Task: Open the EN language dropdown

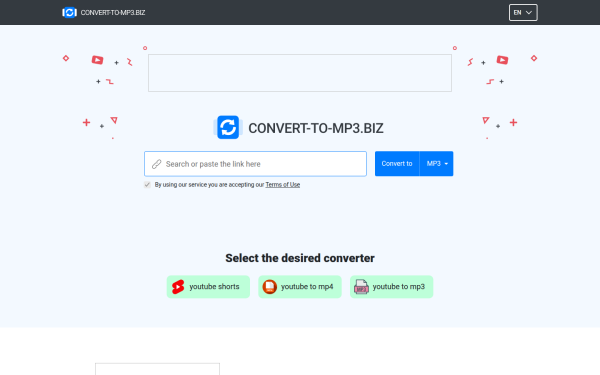Action: point(523,13)
